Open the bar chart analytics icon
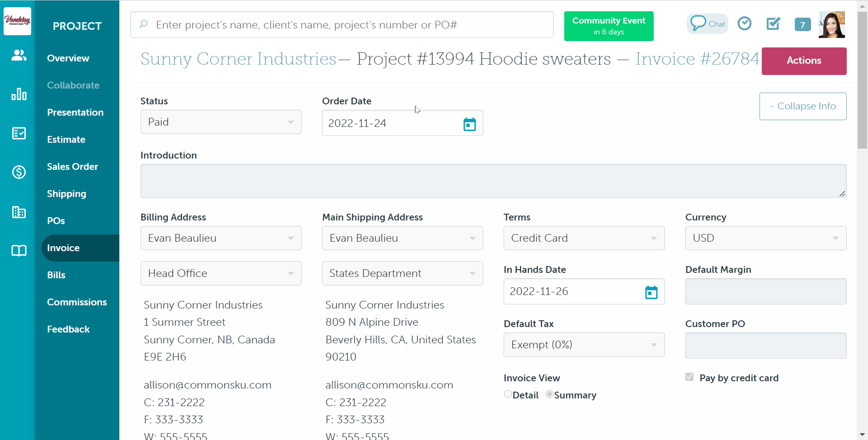This screenshot has height=440, width=868. coord(19,94)
